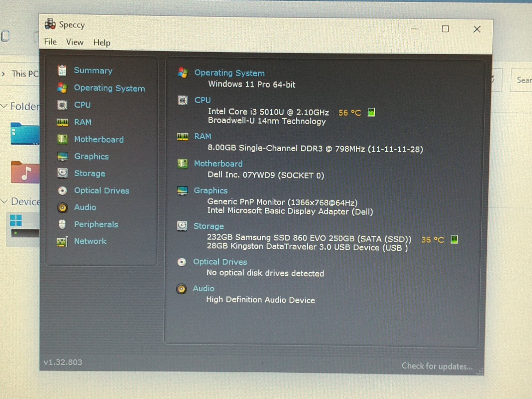
Task: Open Peripherals sidebar section
Action: 96,224
